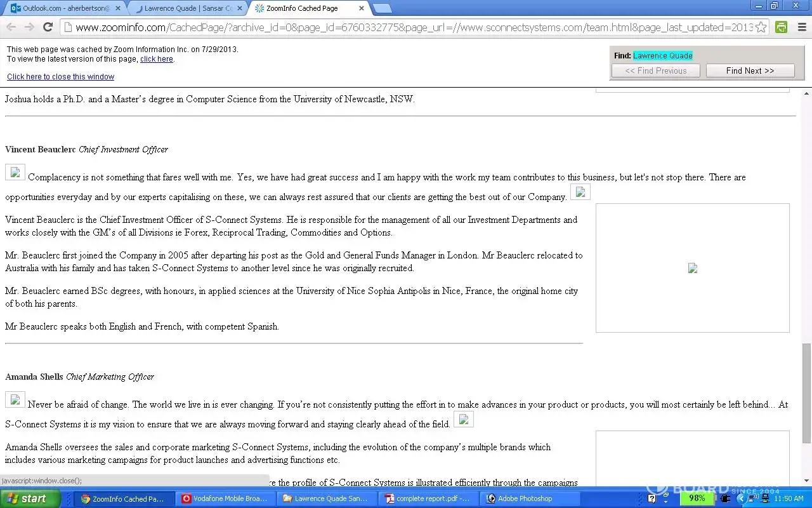Open the green extension icon beside the star
The height and width of the screenshot is (508, 812).
(782, 27)
